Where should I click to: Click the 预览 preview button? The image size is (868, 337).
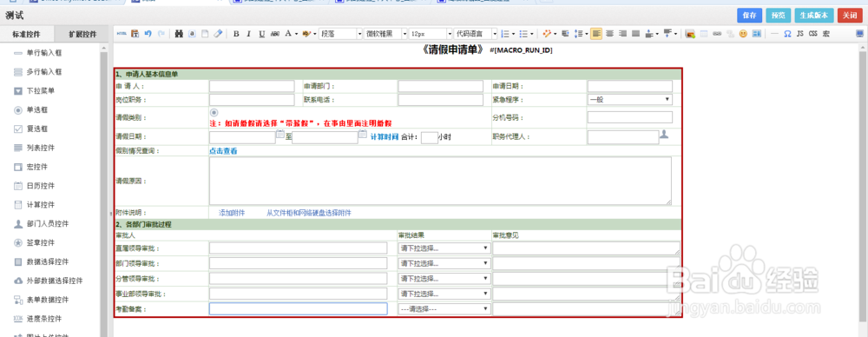[779, 16]
